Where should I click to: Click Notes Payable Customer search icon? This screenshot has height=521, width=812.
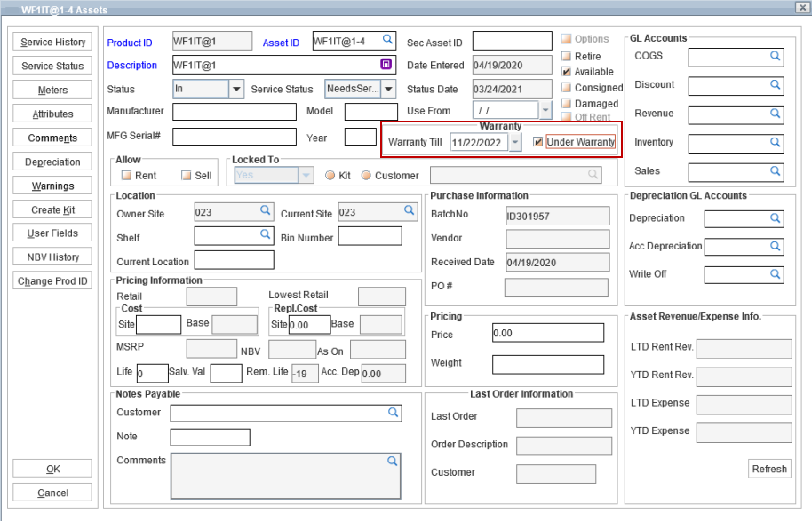pyautogui.click(x=393, y=413)
